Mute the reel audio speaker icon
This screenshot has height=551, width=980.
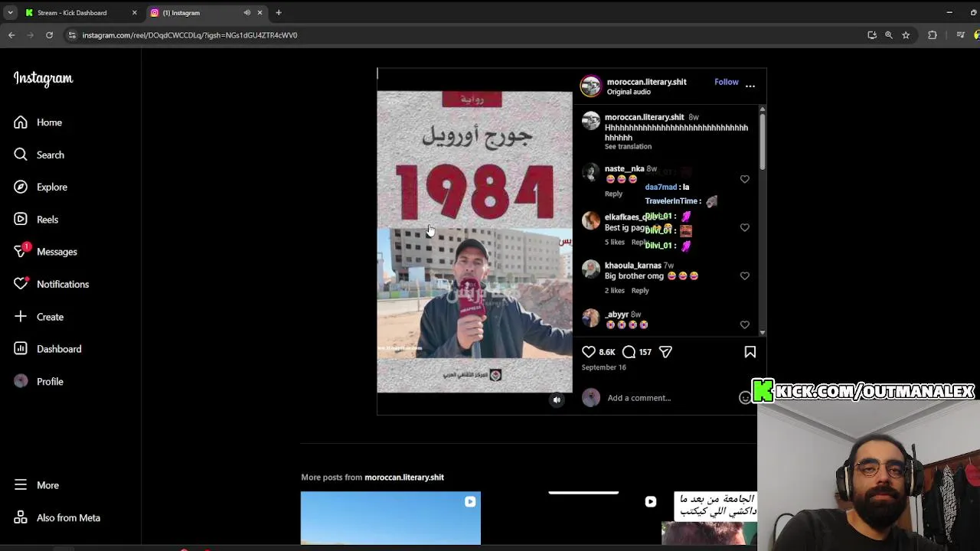(x=557, y=399)
